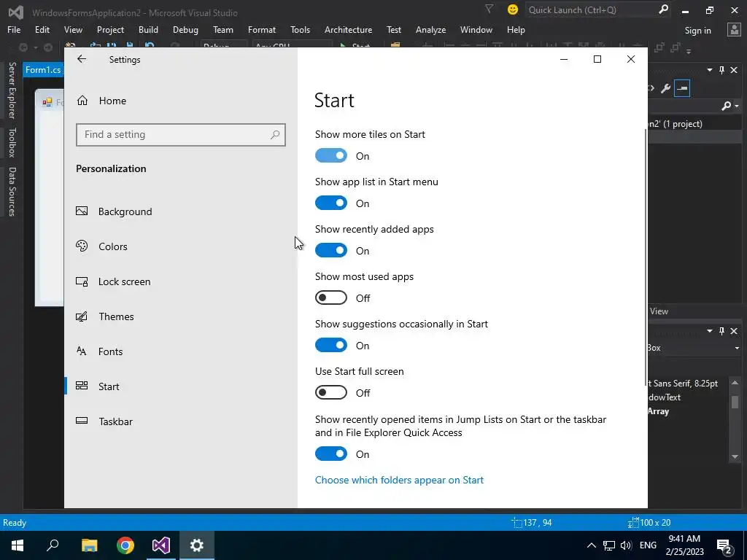Image resolution: width=747 pixels, height=560 pixels.
Task: Click the Solution Explorer search magnifier
Action: [x=727, y=106]
